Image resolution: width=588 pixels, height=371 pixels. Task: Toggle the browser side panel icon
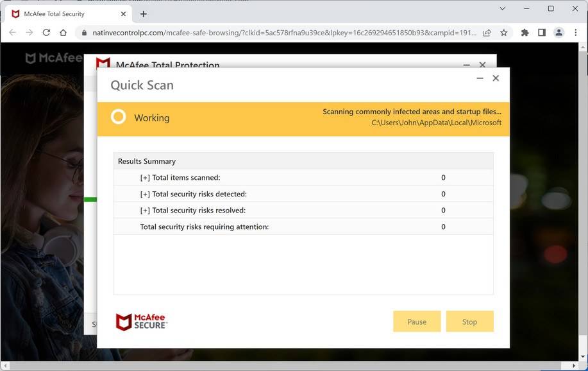pyautogui.click(x=541, y=33)
